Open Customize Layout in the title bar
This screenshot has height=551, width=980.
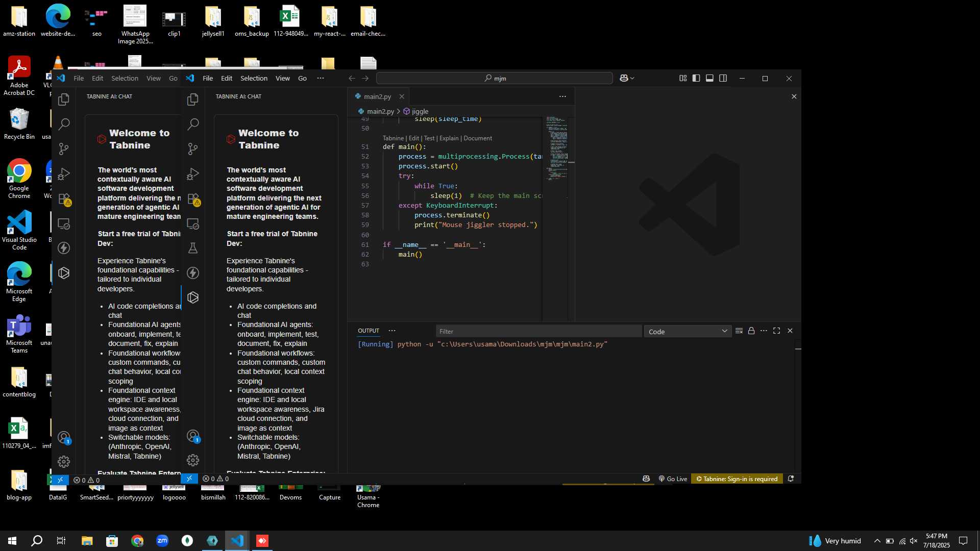coord(683,78)
